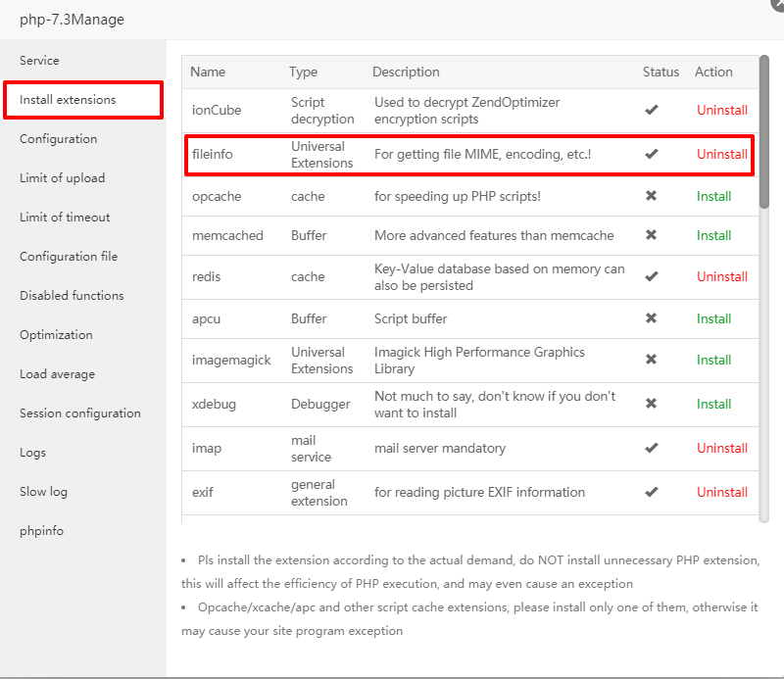Click the checkmark status icon for ionCube
Viewport: 784px width, 679px height.
(x=652, y=110)
